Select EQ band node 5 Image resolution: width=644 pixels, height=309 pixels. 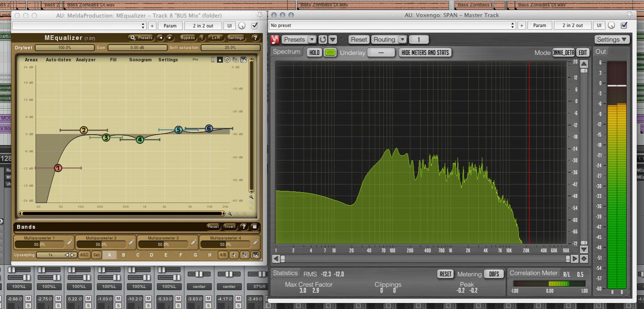(178, 130)
